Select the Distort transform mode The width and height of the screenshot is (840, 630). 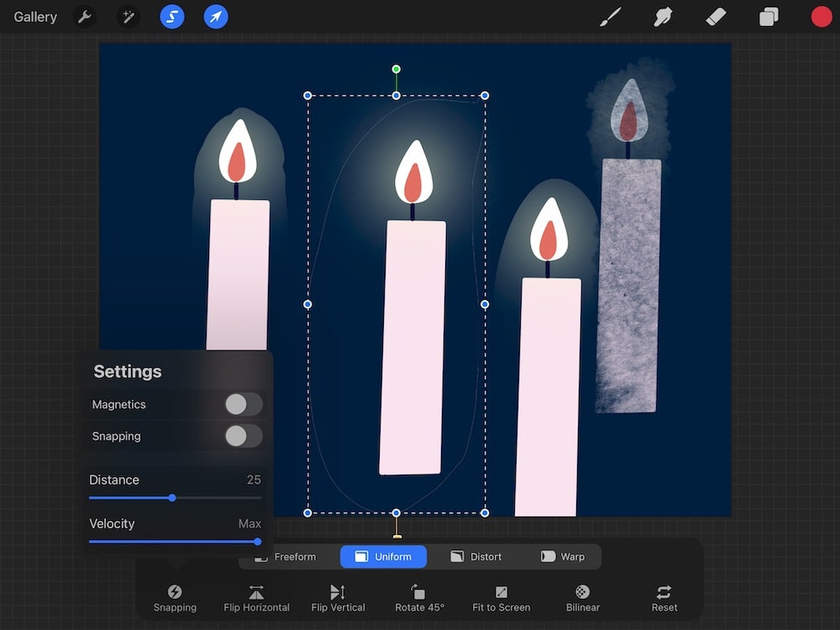[475, 556]
